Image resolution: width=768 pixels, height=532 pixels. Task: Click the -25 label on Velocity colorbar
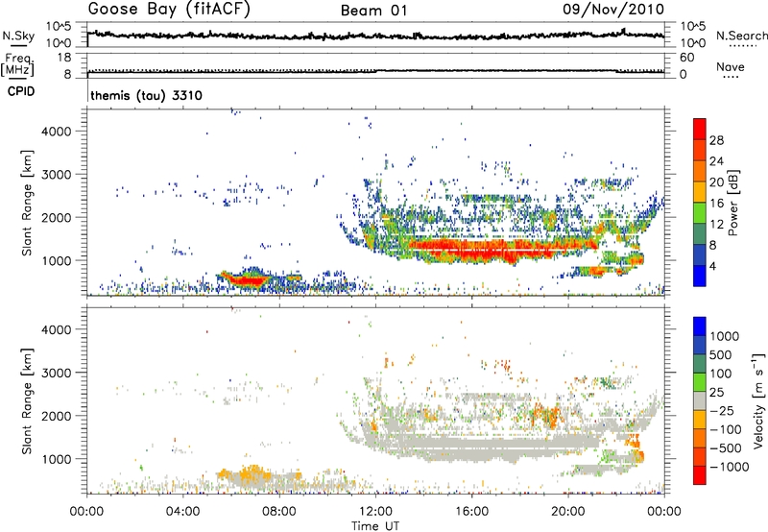click(722, 410)
